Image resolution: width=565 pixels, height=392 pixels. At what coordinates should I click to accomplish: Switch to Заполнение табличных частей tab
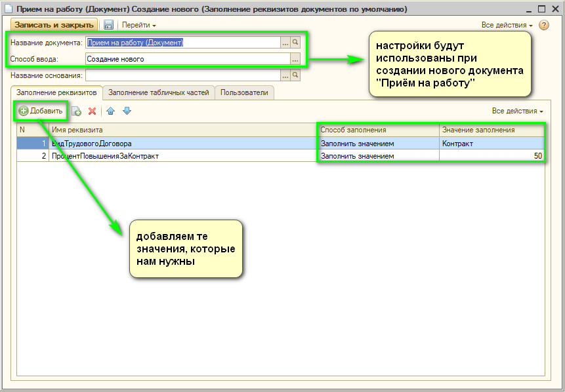159,93
